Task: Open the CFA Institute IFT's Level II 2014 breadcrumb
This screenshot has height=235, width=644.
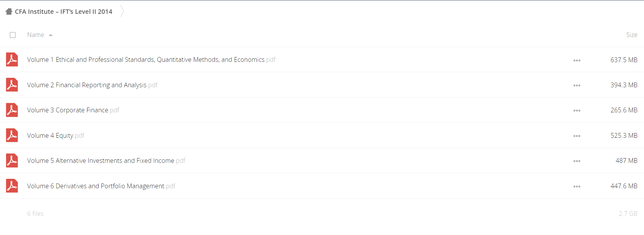Action: tap(63, 12)
